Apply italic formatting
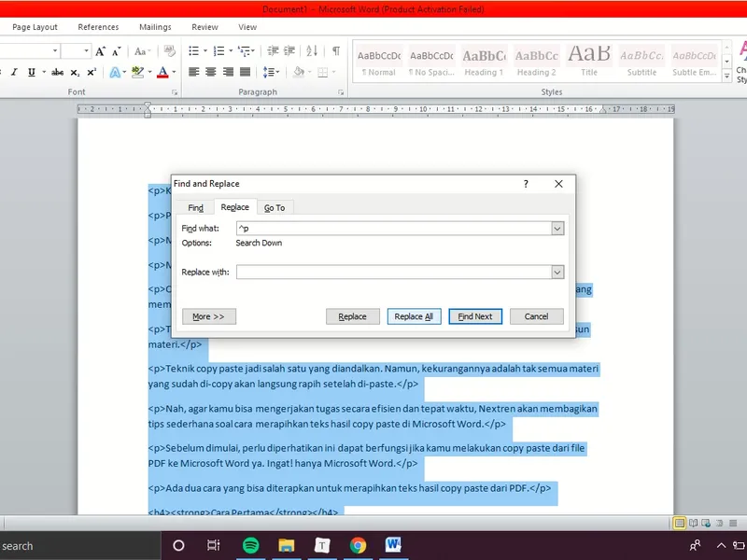The width and height of the screenshot is (747, 560). 13,72
